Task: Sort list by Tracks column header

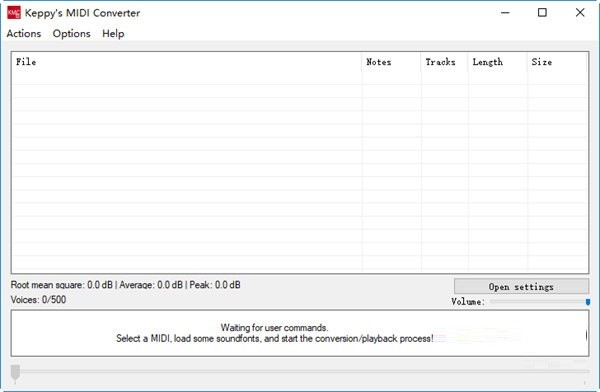Action: (x=444, y=62)
